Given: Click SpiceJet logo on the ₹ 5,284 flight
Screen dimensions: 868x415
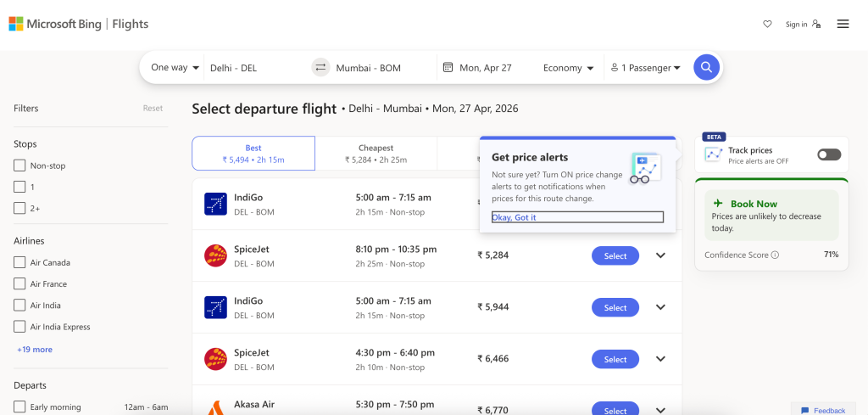Looking at the screenshot, I should pyautogui.click(x=215, y=255).
